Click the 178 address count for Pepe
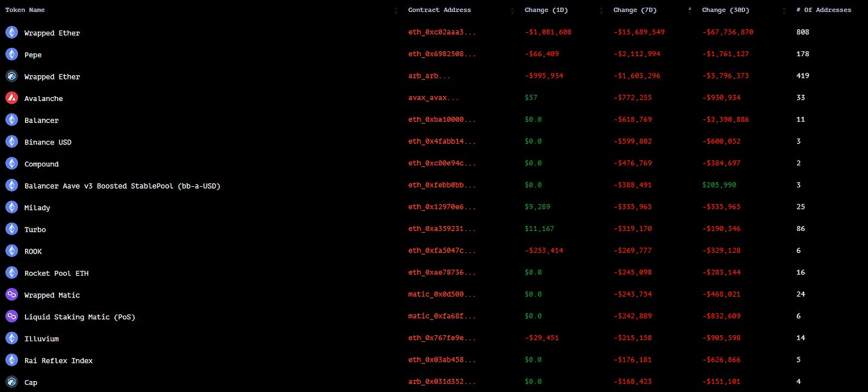Image resolution: width=868 pixels, height=392 pixels. [x=802, y=54]
